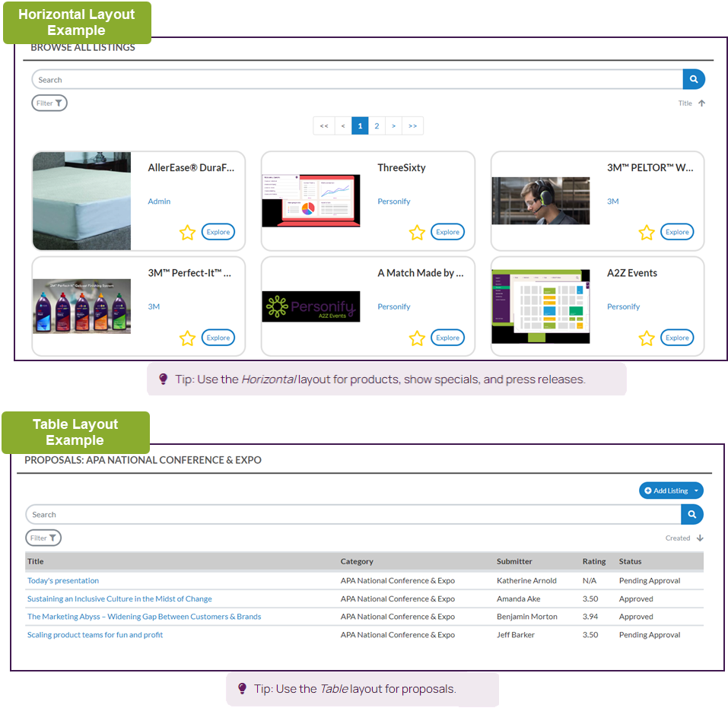Favorite the A Match Made by... listing
Viewport: 728px width, 708px height.
[x=417, y=338]
